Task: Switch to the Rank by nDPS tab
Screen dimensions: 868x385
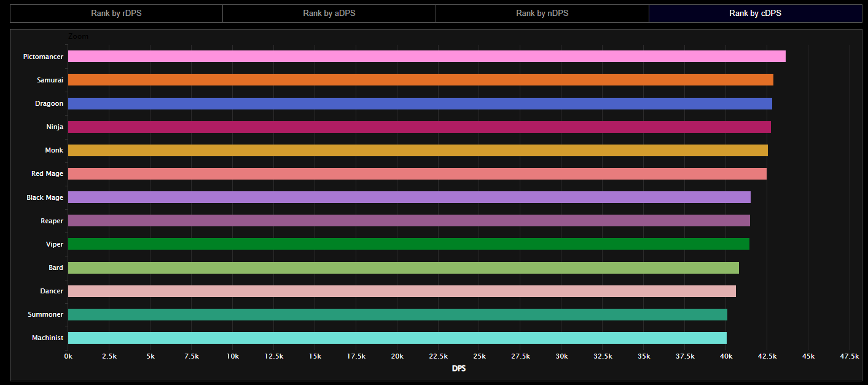Action: (542, 13)
